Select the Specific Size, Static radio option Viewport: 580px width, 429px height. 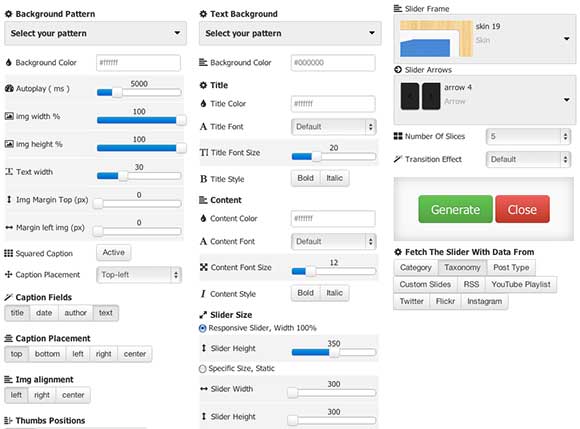tap(203, 368)
